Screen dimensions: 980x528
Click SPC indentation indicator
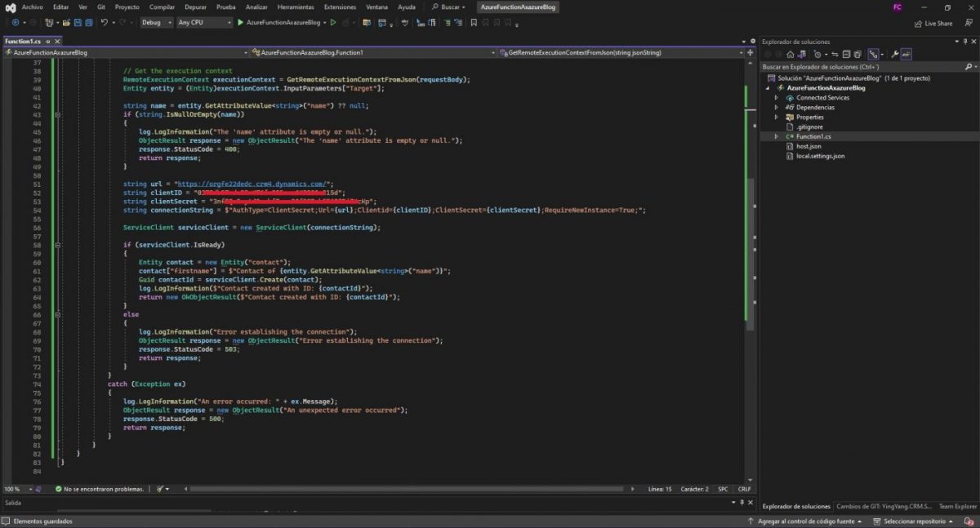click(x=723, y=489)
